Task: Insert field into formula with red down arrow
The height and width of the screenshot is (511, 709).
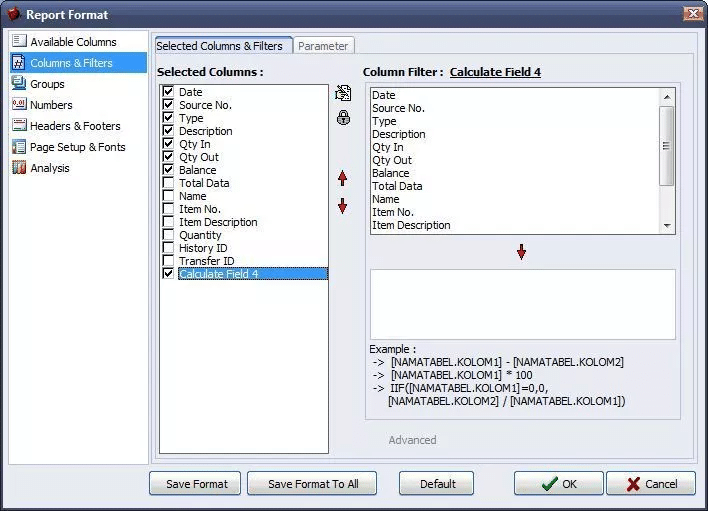Action: pyautogui.click(x=521, y=252)
